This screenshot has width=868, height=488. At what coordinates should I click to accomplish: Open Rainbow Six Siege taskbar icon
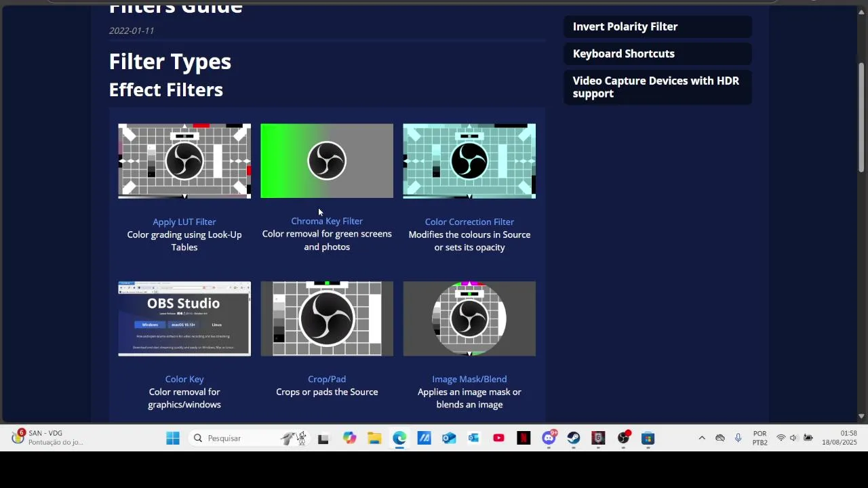click(598, 439)
